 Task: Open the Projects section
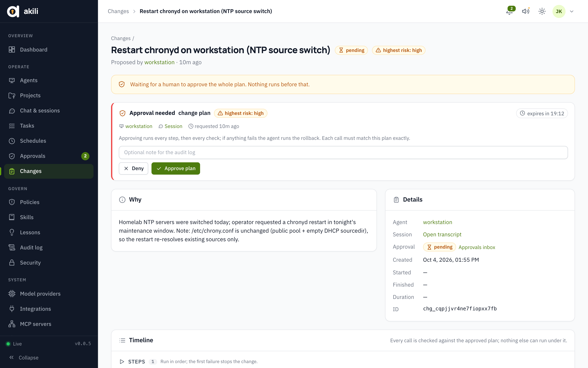49,95
